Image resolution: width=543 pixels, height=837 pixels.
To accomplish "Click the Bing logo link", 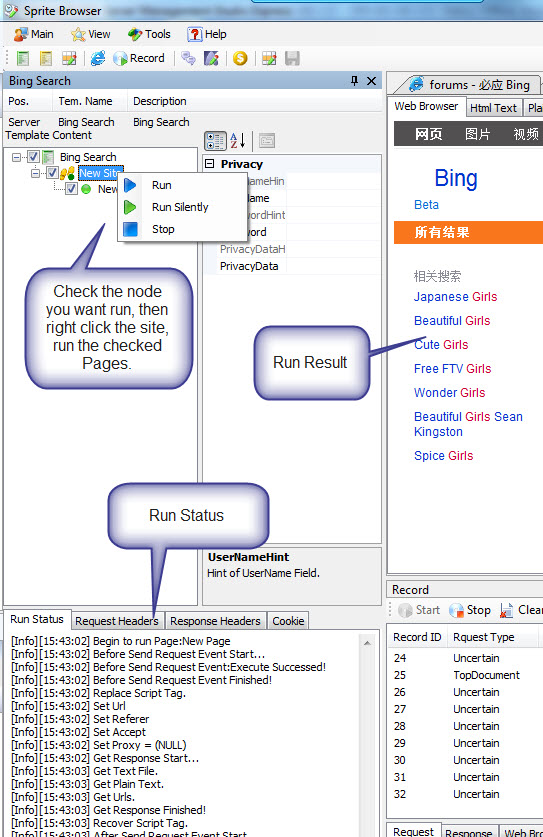I will click(x=456, y=178).
